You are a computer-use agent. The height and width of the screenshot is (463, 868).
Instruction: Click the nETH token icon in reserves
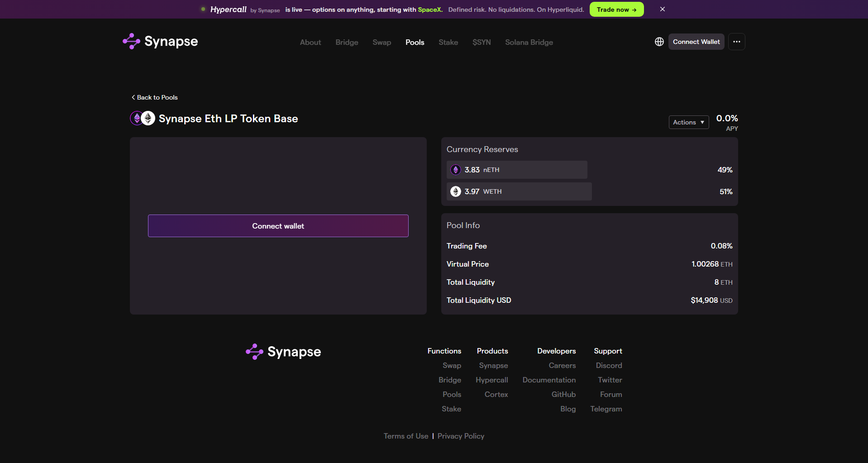click(456, 170)
